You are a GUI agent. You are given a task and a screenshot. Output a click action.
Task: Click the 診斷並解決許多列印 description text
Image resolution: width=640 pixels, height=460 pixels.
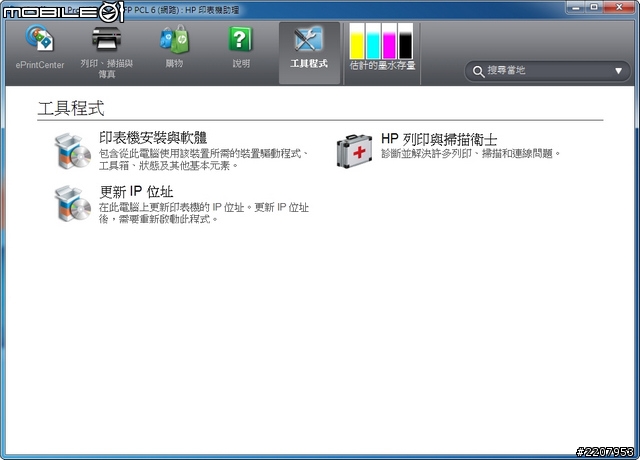pyautogui.click(x=471, y=154)
